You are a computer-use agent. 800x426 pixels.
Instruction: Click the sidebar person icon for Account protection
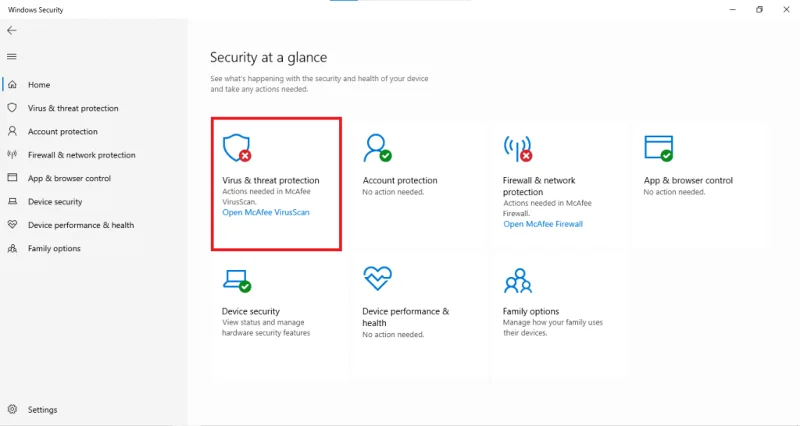(x=12, y=131)
